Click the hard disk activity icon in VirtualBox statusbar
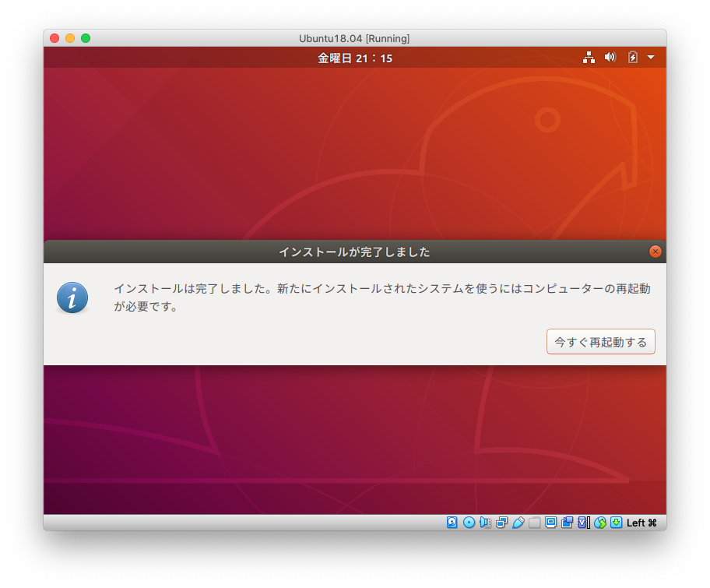The image size is (710, 588). pos(452,523)
